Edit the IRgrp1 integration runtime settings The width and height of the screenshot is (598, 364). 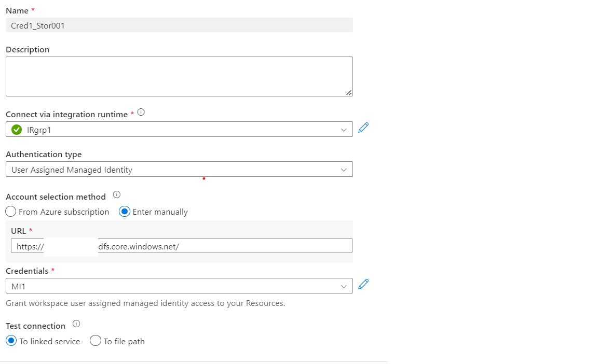click(x=363, y=128)
